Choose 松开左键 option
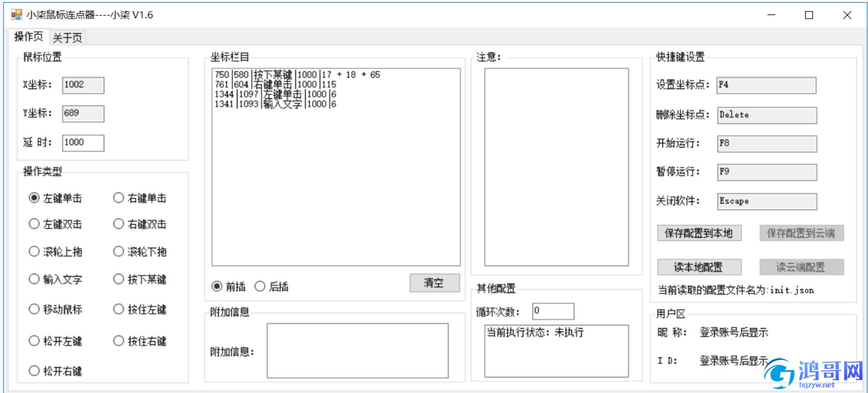The width and height of the screenshot is (868, 393). [56, 341]
